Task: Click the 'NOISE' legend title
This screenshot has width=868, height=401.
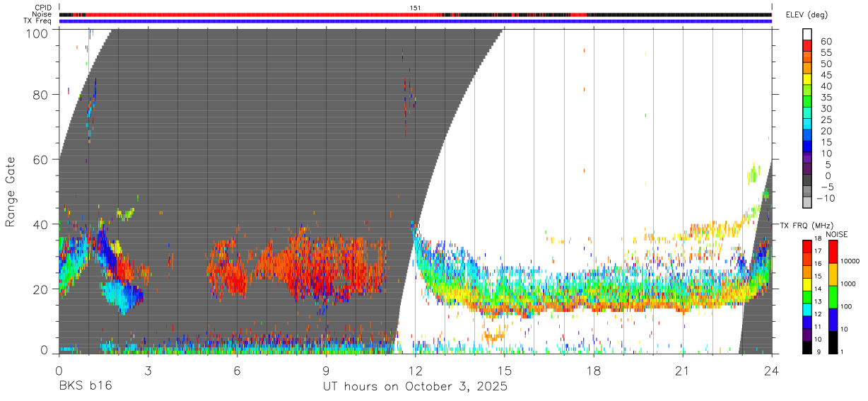Action: coord(836,234)
